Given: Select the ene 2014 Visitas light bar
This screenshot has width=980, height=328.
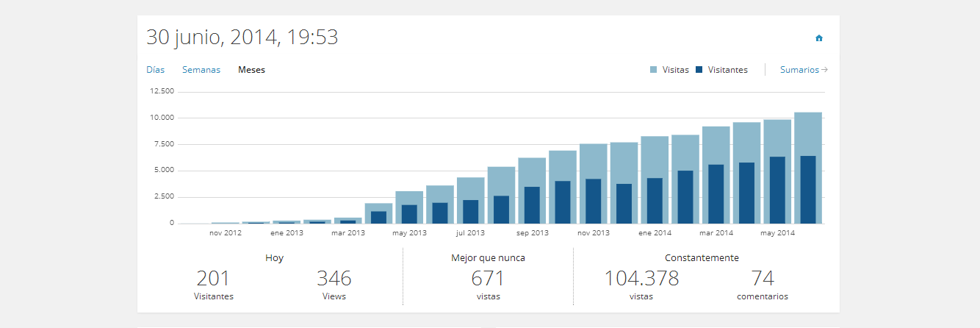Looking at the screenshot, I should pyautogui.click(x=655, y=156).
